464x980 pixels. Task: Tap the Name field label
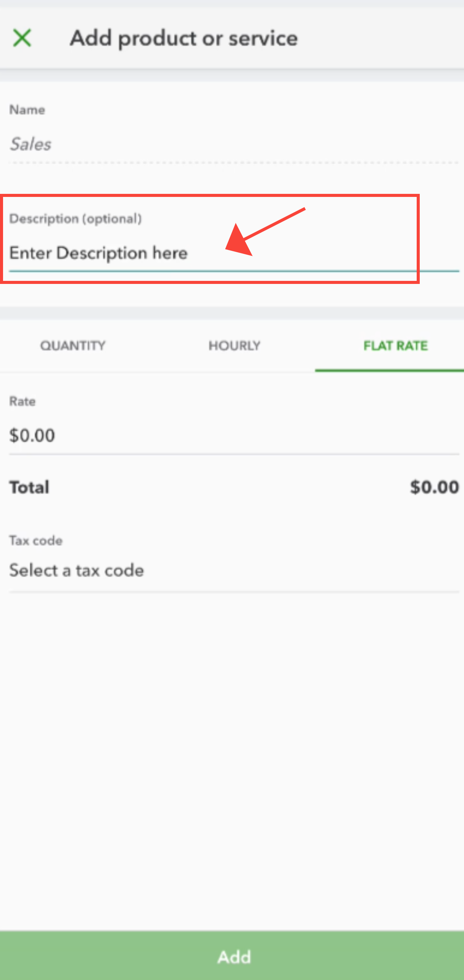click(x=27, y=110)
